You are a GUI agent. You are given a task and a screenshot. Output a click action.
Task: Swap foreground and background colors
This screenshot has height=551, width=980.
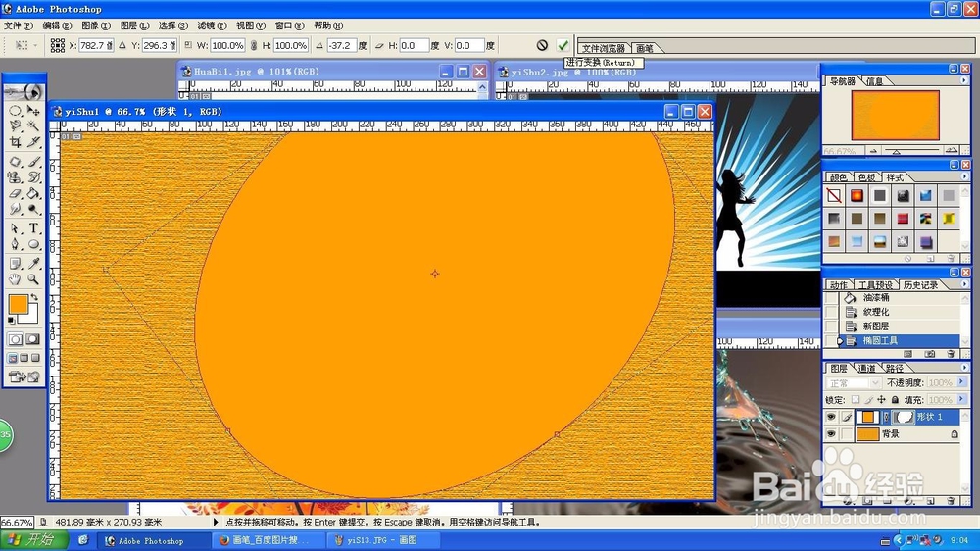(34, 298)
